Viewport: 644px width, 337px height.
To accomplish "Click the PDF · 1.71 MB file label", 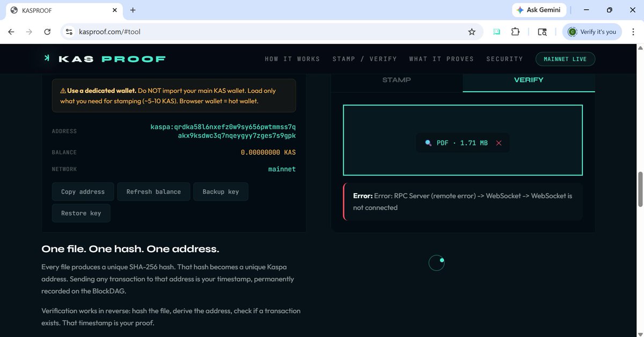I will point(462,143).
